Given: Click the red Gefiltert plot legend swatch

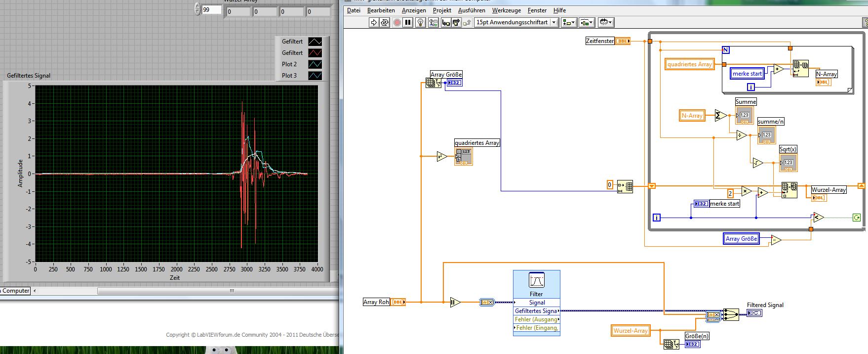Looking at the screenshot, I should point(315,53).
